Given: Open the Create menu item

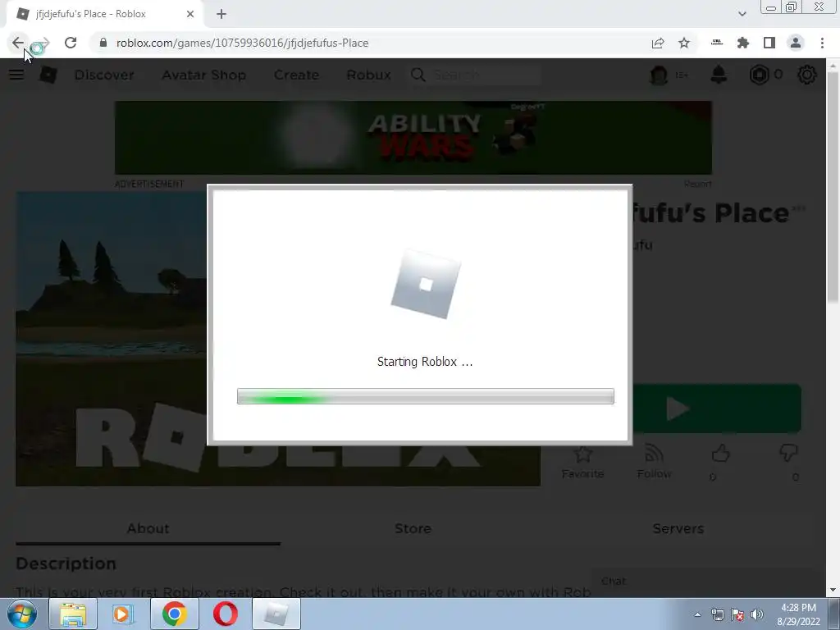Looking at the screenshot, I should 296,75.
